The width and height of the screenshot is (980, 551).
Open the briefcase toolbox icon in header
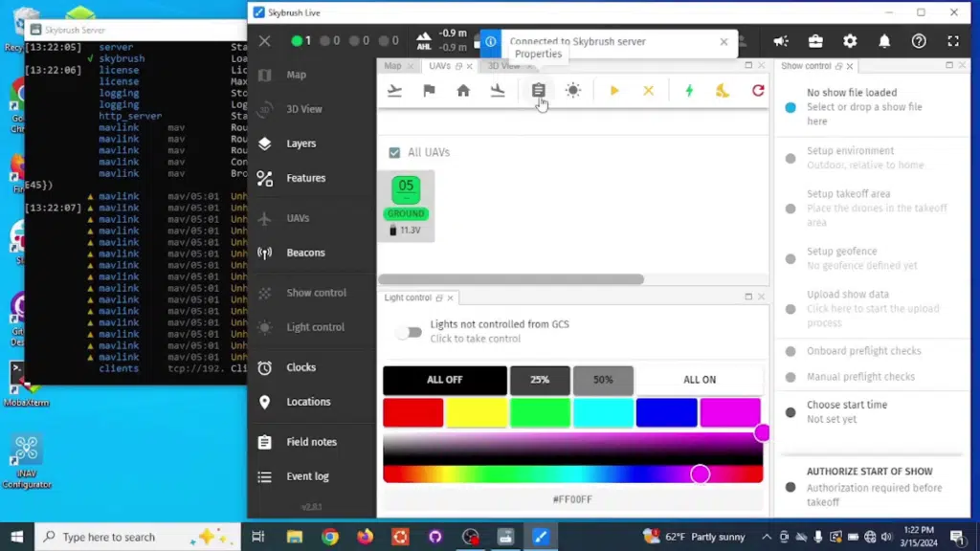point(815,41)
